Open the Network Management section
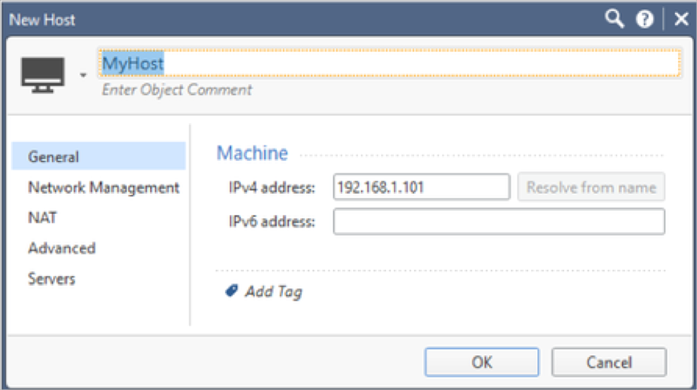 tap(104, 188)
